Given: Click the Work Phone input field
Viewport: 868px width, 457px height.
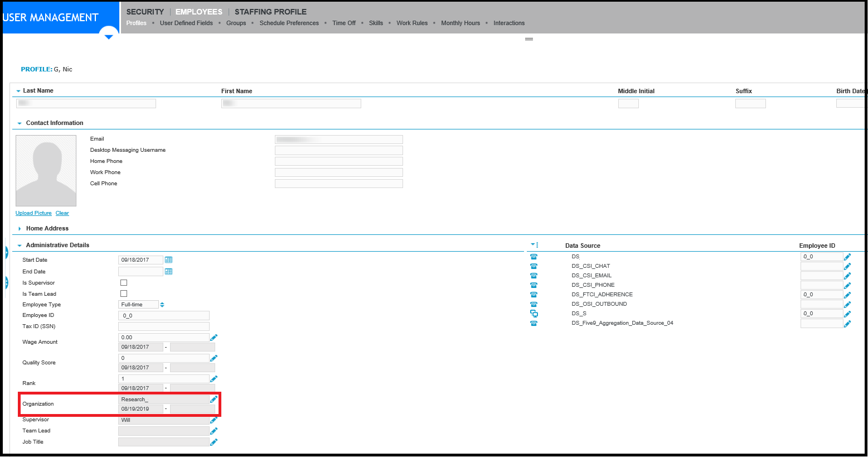Looking at the screenshot, I should point(339,172).
